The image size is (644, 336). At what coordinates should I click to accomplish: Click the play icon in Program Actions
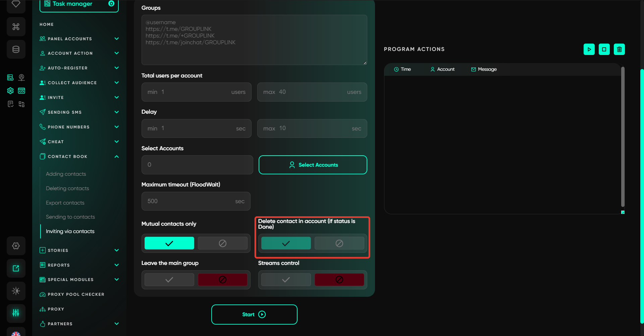(x=589, y=49)
